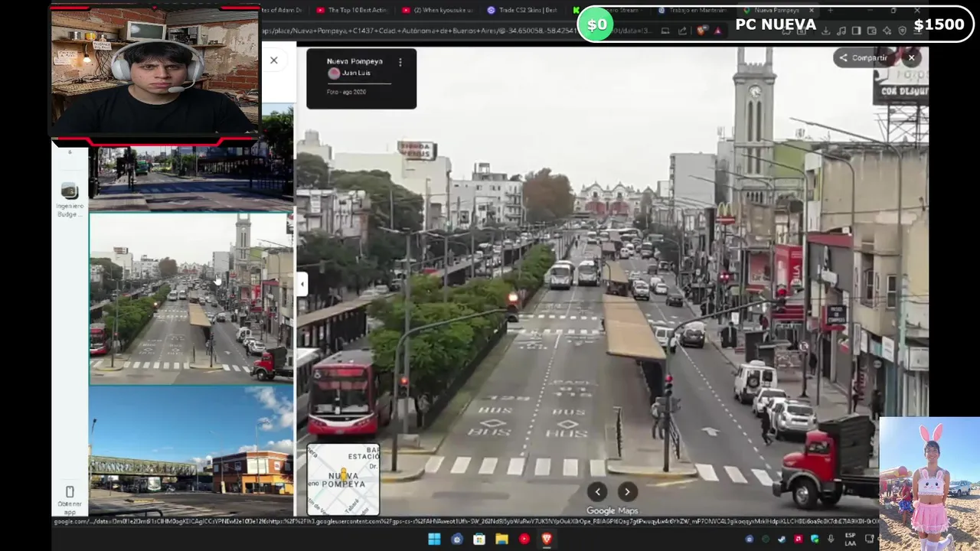Click the Steam icon in system tray

coord(782,539)
